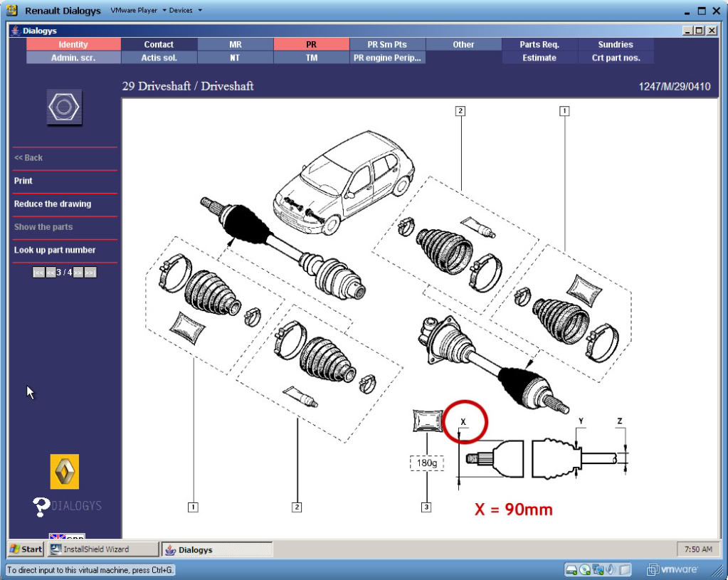Open the Devices dropdown menu

tap(185, 11)
